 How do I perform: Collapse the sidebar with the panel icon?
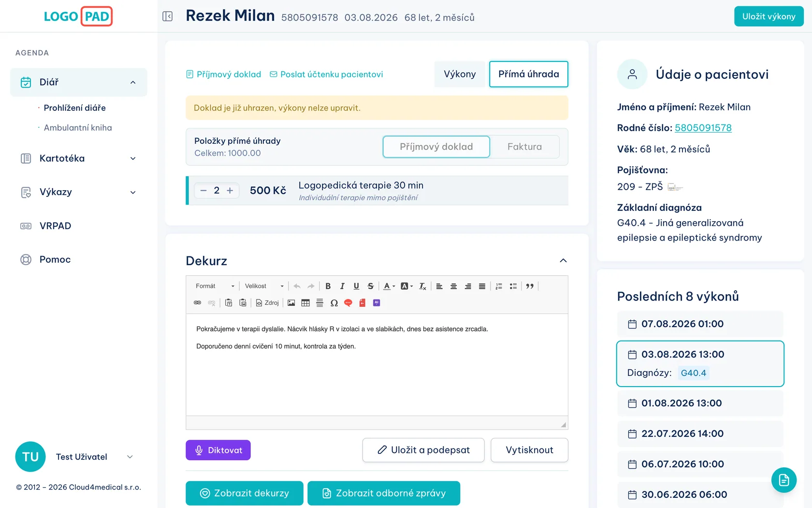coord(167,16)
